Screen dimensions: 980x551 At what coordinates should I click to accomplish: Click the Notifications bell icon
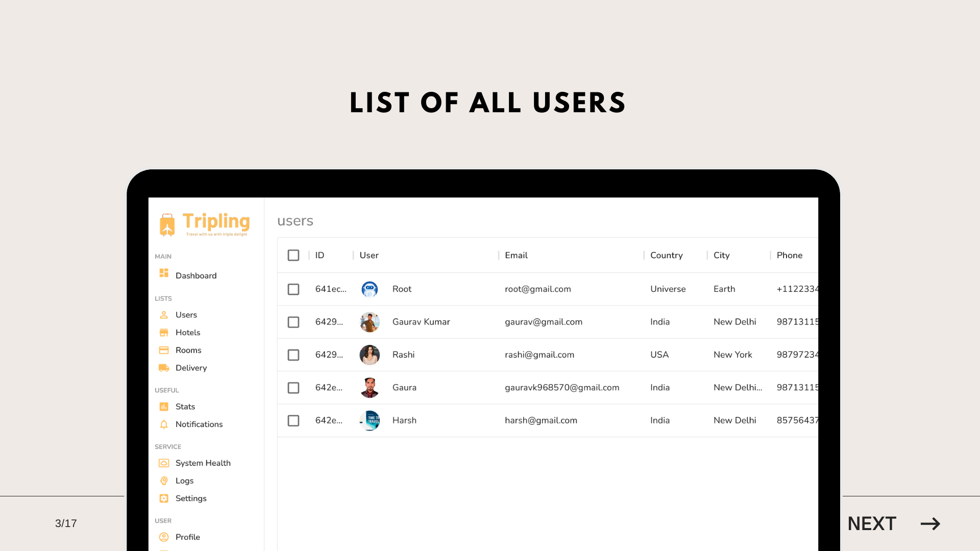[x=164, y=424]
